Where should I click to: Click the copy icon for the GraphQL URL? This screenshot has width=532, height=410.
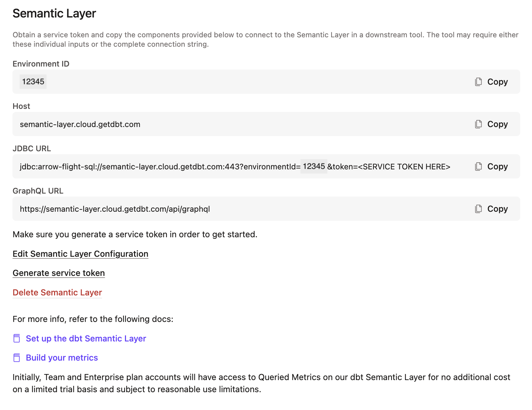[x=478, y=209]
